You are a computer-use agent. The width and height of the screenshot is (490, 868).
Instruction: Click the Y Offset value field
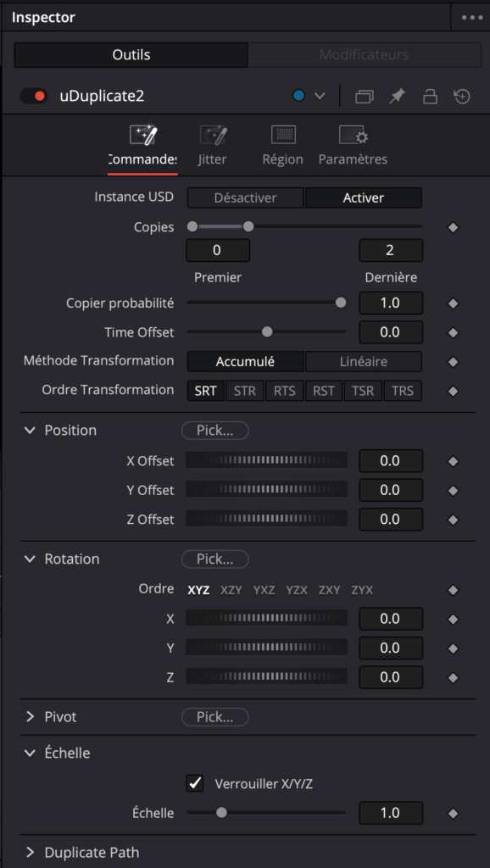391,490
